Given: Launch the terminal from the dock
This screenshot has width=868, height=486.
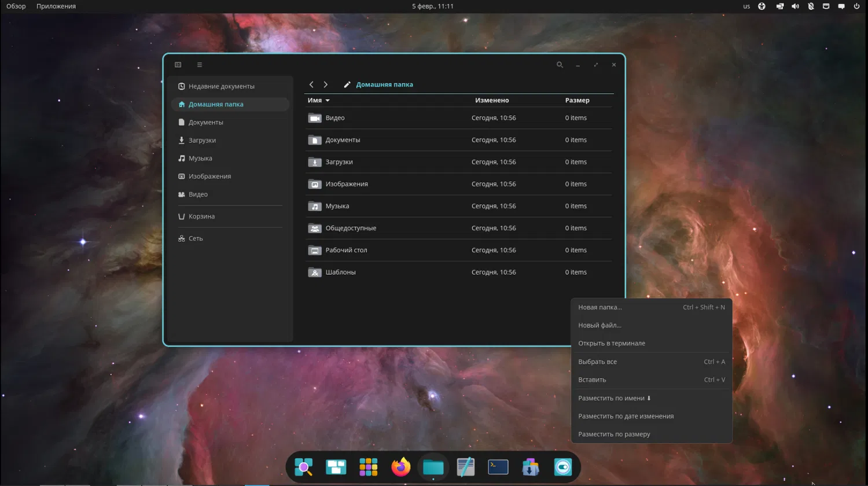Looking at the screenshot, I should pyautogui.click(x=498, y=467).
